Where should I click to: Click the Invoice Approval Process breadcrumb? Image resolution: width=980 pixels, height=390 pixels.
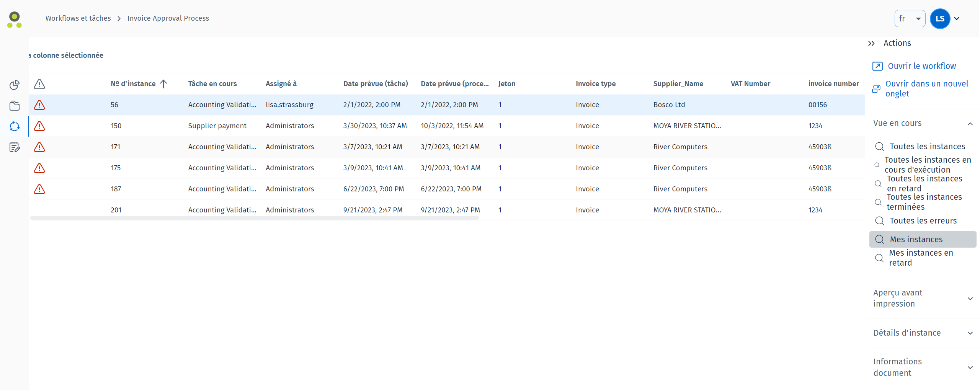point(168,18)
